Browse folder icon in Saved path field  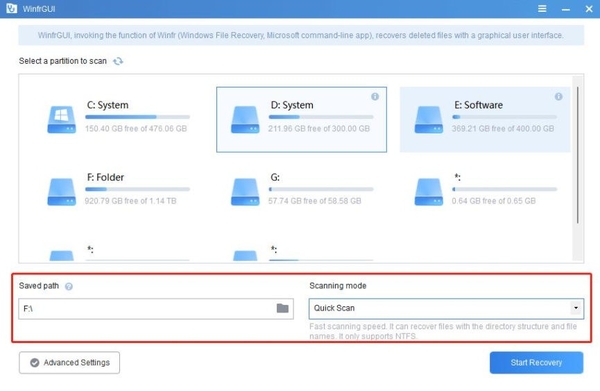(x=282, y=308)
